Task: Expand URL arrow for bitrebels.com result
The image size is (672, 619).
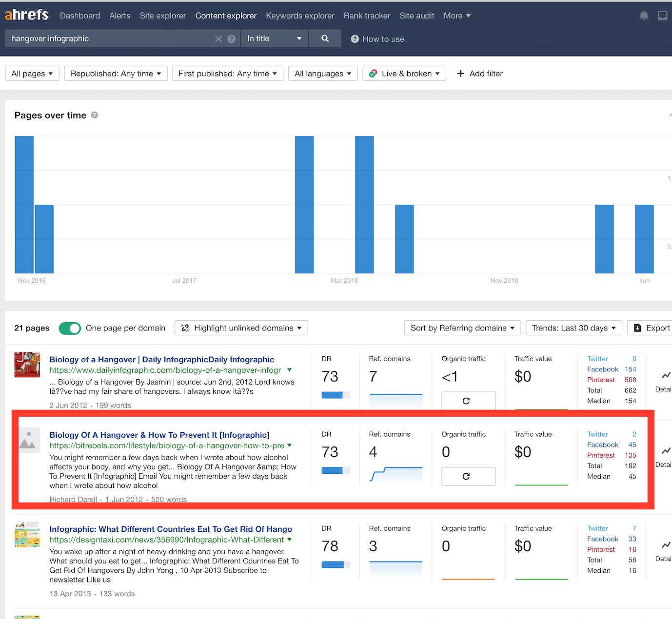Action: pyautogui.click(x=290, y=445)
